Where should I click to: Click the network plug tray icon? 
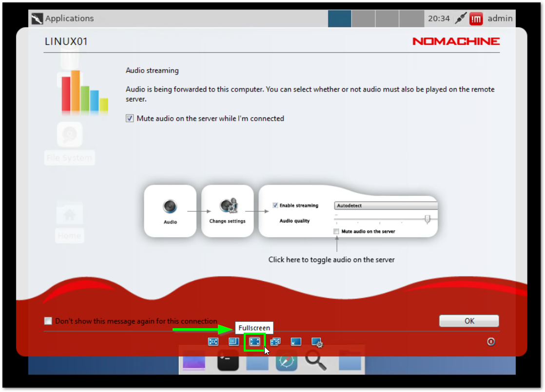(x=461, y=19)
